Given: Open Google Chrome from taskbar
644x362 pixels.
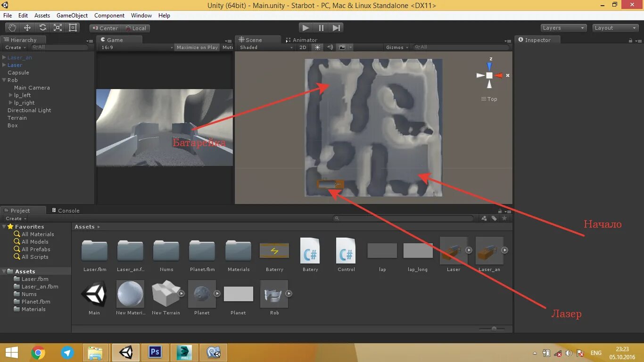Looking at the screenshot, I should click(38, 353).
